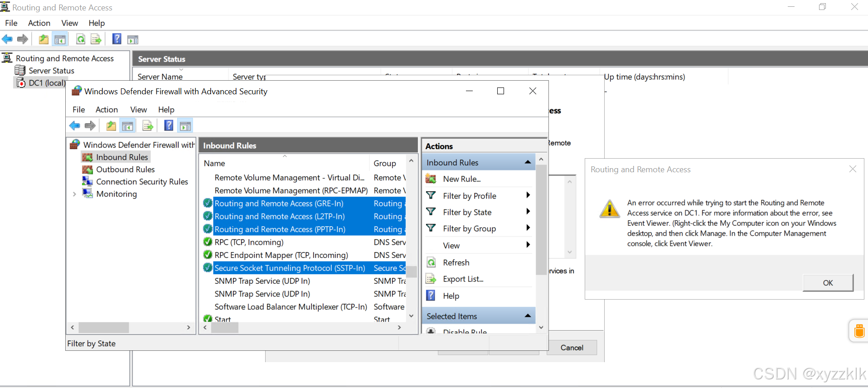Viewport: 868px width, 388px height.
Task: Click horizontal scrollbar thumb in Firewall tree pane
Action: pos(104,327)
